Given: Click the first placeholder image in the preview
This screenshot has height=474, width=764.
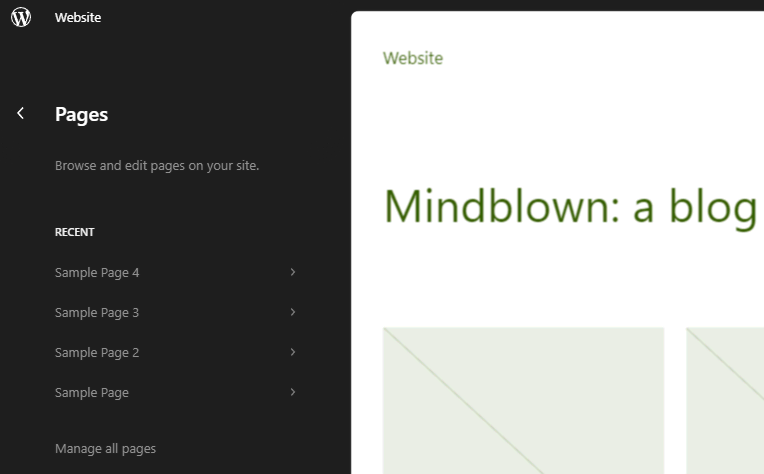Looking at the screenshot, I should [523, 400].
